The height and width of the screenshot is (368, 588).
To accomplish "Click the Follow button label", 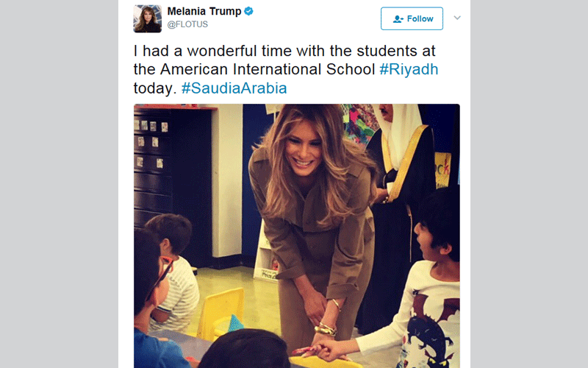I will point(420,19).
